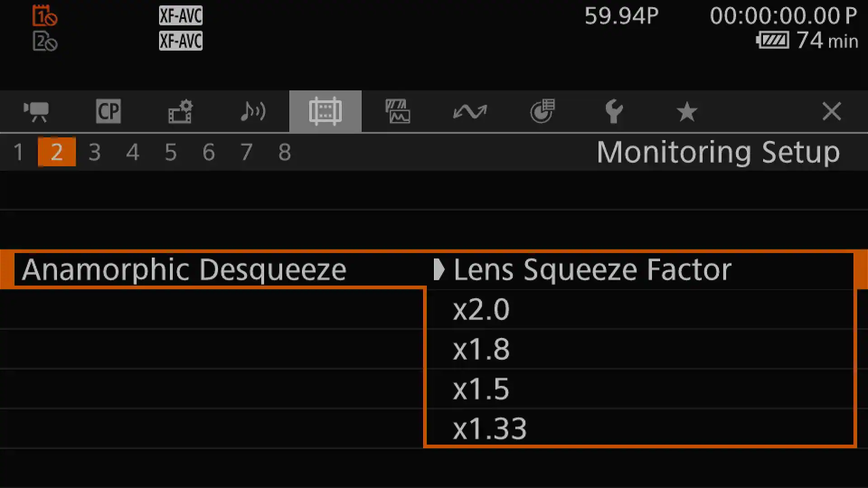Open the system setup wrench icon

(x=615, y=111)
